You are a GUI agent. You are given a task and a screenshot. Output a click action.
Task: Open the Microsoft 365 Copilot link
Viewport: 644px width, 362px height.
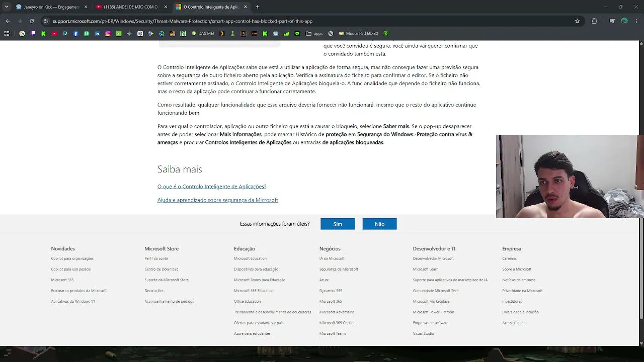pyautogui.click(x=337, y=323)
